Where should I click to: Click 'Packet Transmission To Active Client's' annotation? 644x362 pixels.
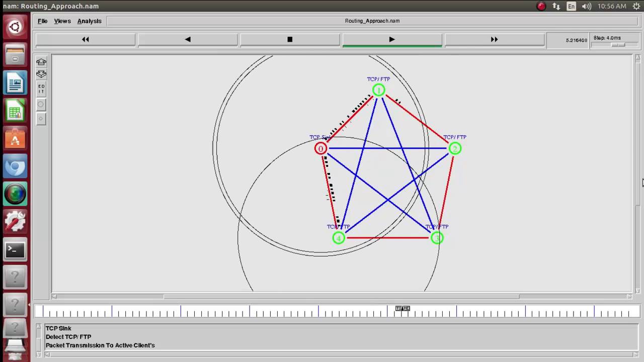click(x=100, y=345)
